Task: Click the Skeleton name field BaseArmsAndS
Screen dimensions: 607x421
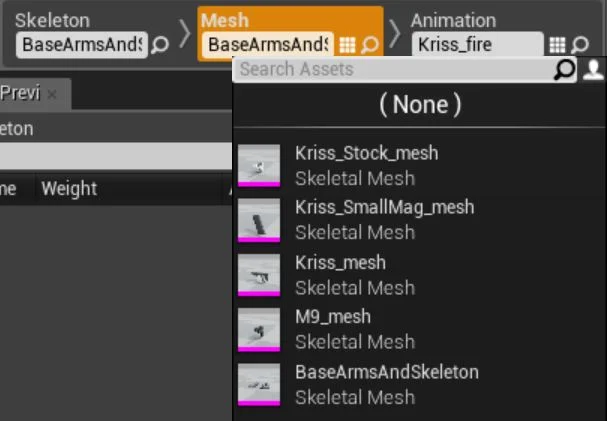Action: click(82, 45)
